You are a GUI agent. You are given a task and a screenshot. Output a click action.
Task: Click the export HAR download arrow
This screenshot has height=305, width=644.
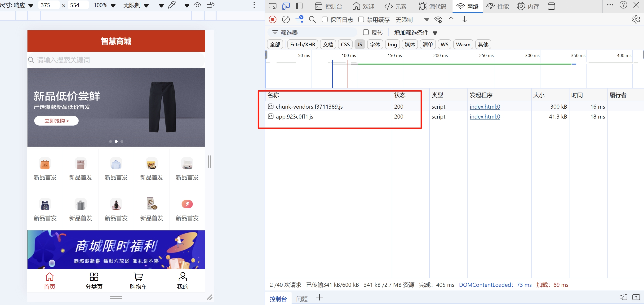point(464,19)
